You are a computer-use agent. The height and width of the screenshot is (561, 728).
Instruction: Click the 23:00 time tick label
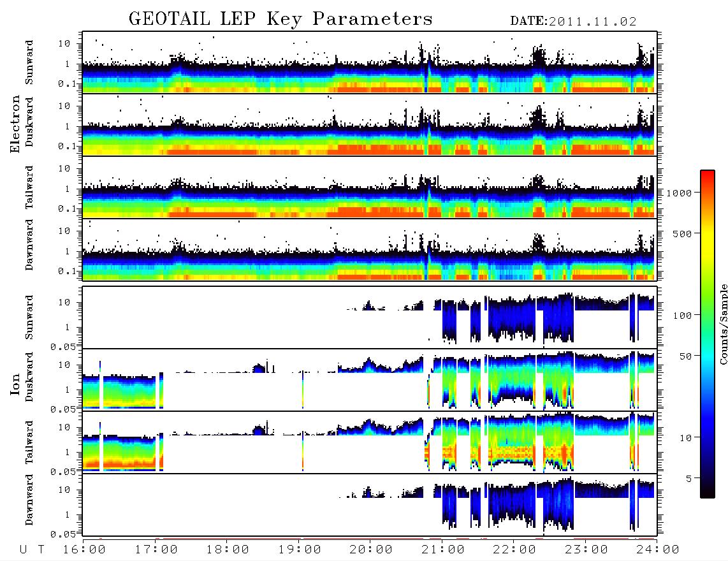[587, 550]
